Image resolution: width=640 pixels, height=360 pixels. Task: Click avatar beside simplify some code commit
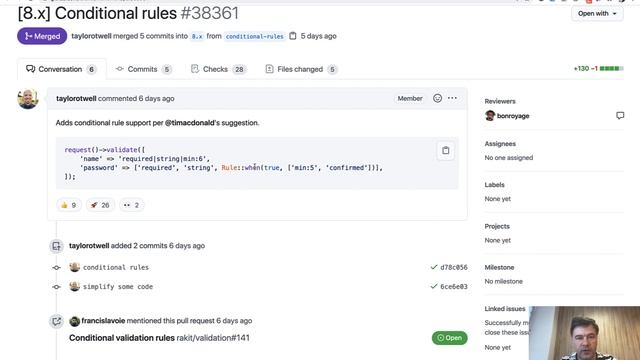[74, 287]
